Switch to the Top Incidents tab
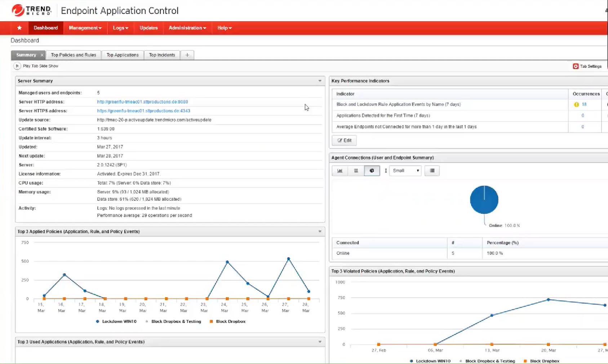The width and height of the screenshot is (608, 364). coord(162,55)
